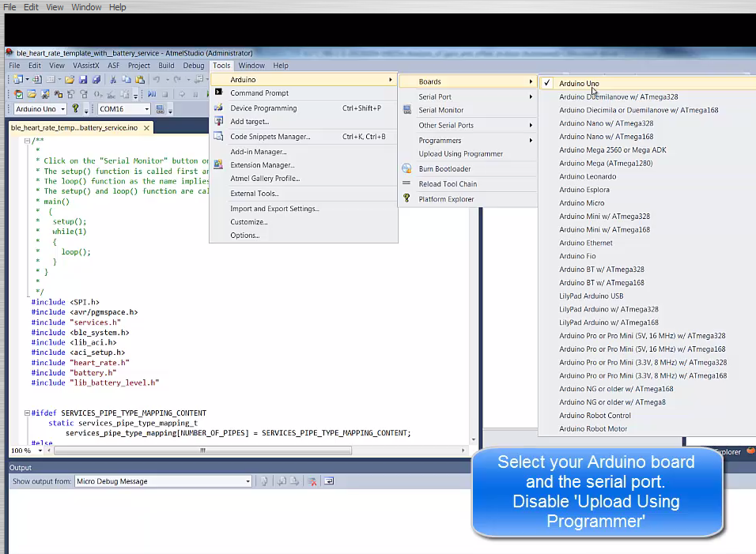The width and height of the screenshot is (756, 554).
Task: Click the binoculars find icon in second toolbar row
Action: point(58,94)
